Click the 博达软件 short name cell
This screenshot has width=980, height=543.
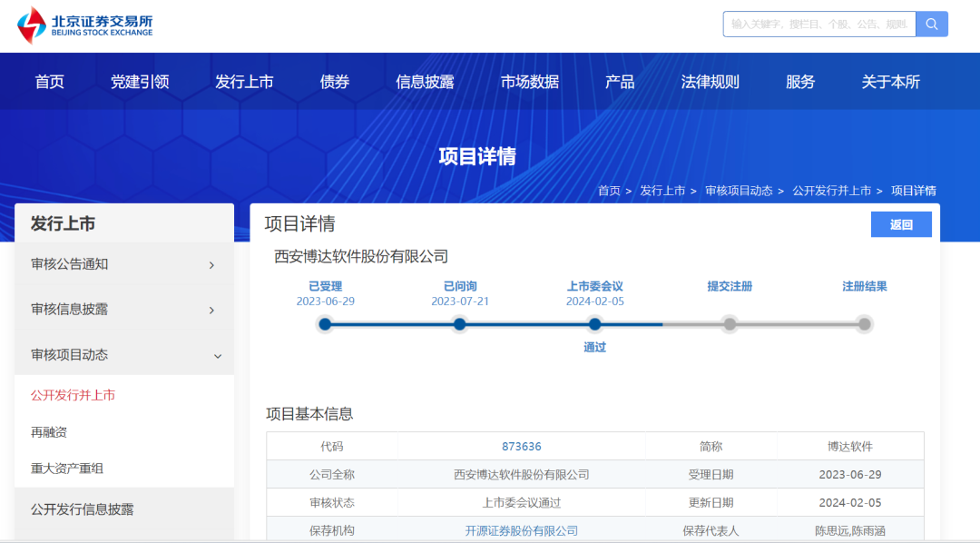pos(850,447)
